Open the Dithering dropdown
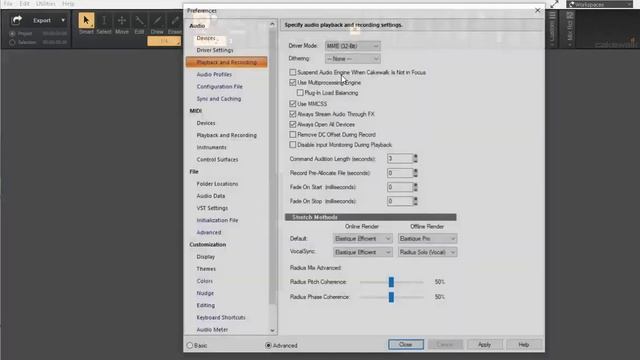 [353, 59]
